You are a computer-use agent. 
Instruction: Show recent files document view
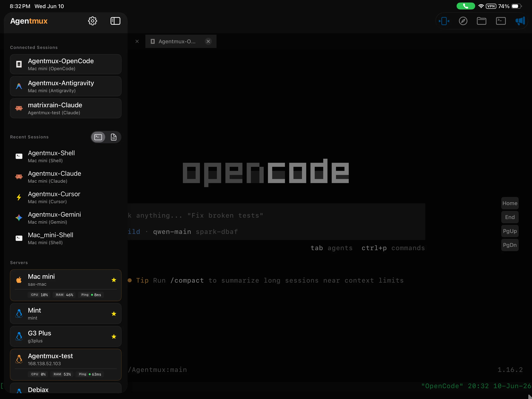coord(113,137)
